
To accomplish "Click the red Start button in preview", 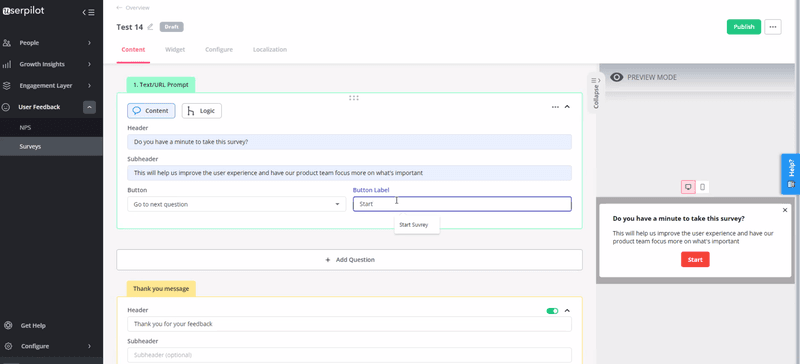I will pyautogui.click(x=695, y=259).
